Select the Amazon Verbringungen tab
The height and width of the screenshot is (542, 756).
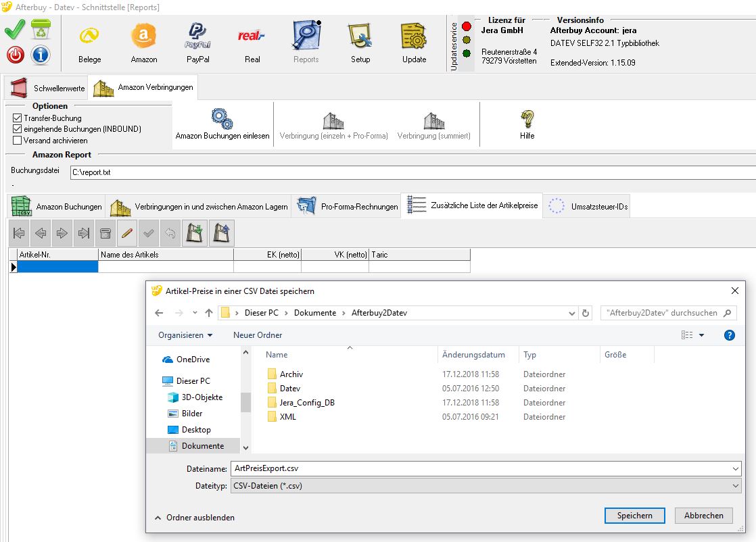tap(143, 87)
